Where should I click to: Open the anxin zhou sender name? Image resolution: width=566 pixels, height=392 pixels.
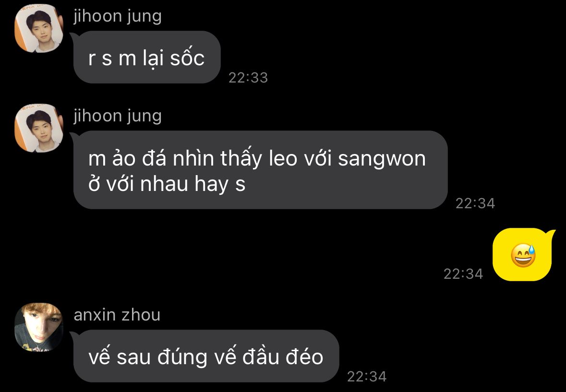click(117, 315)
